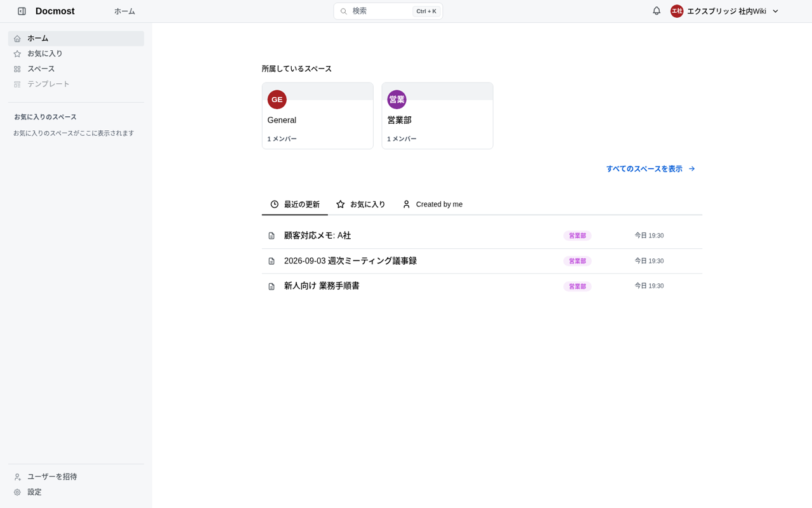The image size is (812, 508).
Task: Switch to the Created by me tab
Action: point(433,204)
